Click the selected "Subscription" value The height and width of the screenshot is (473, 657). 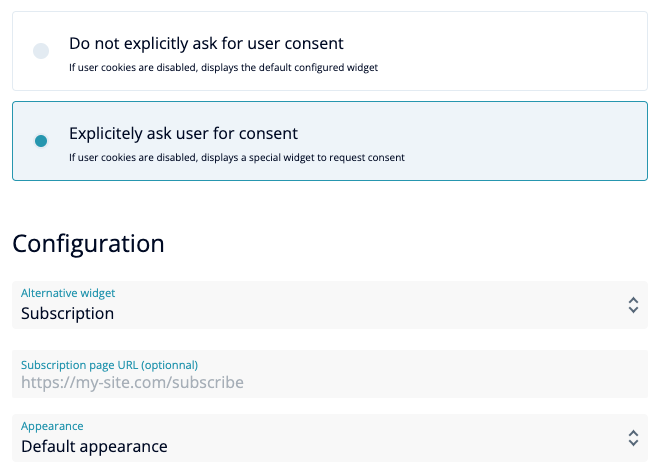click(x=67, y=314)
